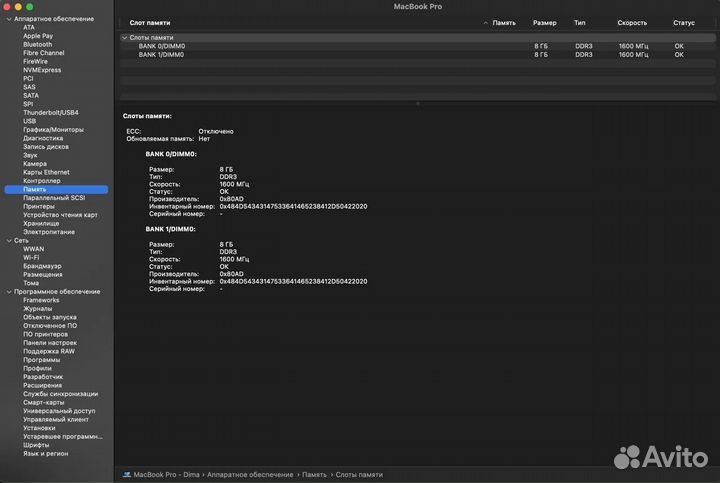720x483 pixels.
Task: Sort by Скорость column header
Action: [632, 22]
